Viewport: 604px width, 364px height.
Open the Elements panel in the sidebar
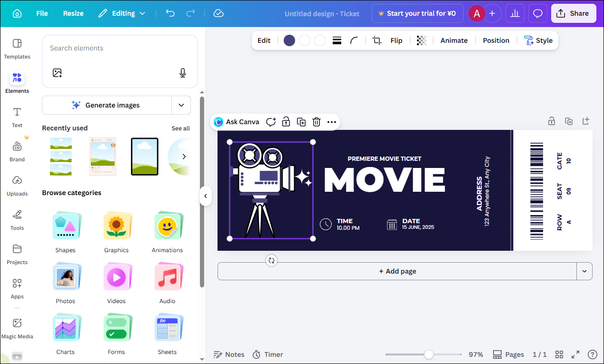17,81
